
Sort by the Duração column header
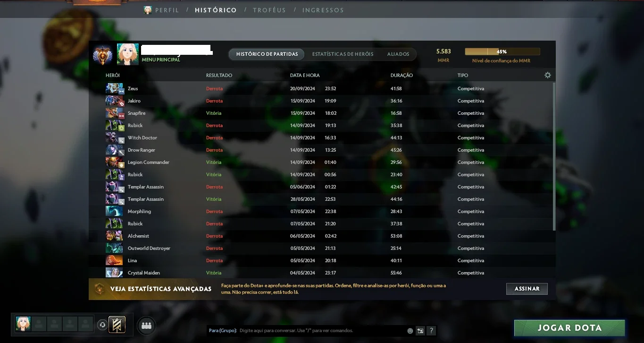[x=401, y=75]
